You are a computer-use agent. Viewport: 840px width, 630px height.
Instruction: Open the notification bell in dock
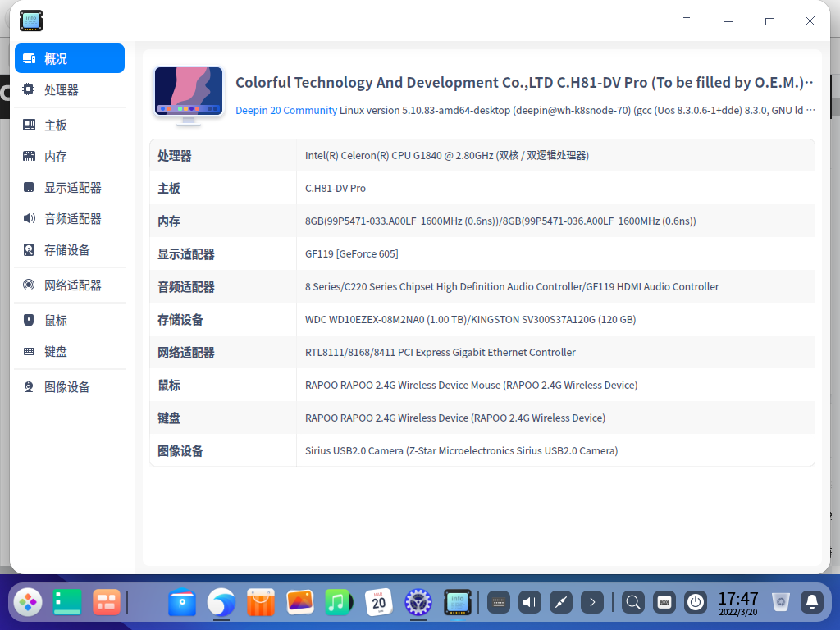812,602
